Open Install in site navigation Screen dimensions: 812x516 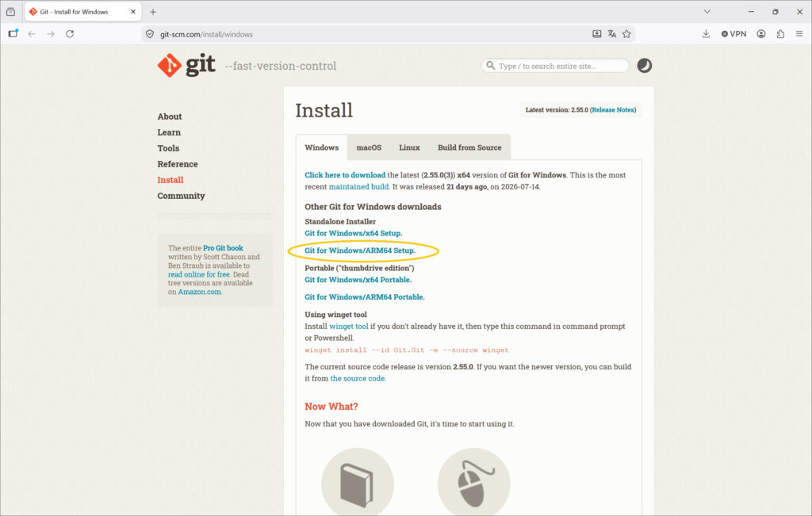(170, 180)
